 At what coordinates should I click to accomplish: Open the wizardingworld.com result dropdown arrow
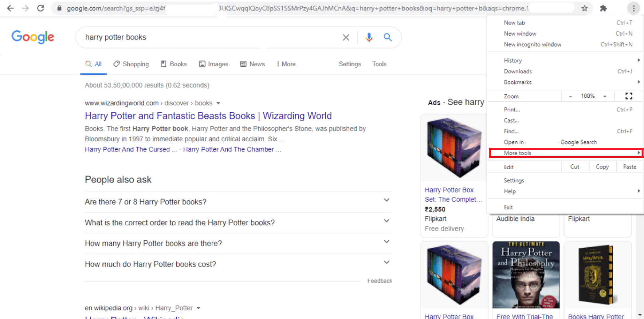(218, 103)
